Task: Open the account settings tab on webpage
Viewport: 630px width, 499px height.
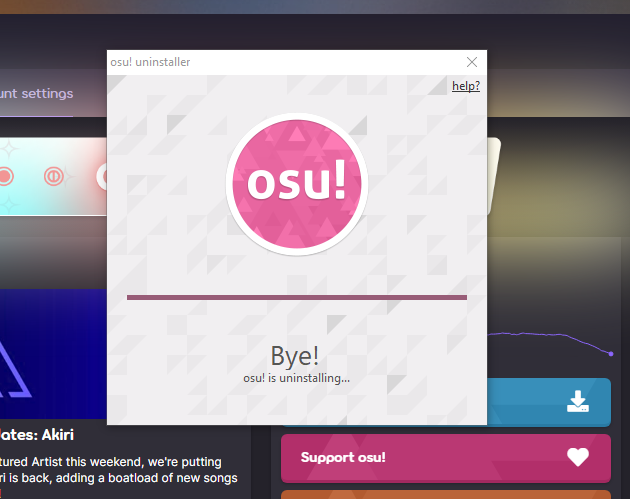Action: [x=37, y=94]
